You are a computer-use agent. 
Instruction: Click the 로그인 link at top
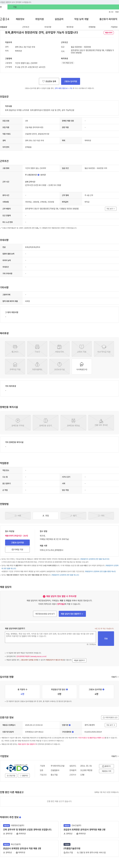coord(111,12)
